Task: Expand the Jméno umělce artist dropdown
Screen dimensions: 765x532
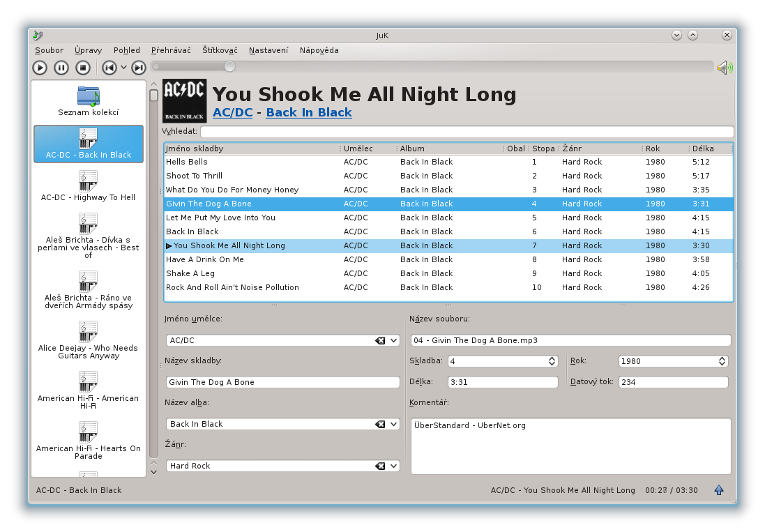Action: 394,340
